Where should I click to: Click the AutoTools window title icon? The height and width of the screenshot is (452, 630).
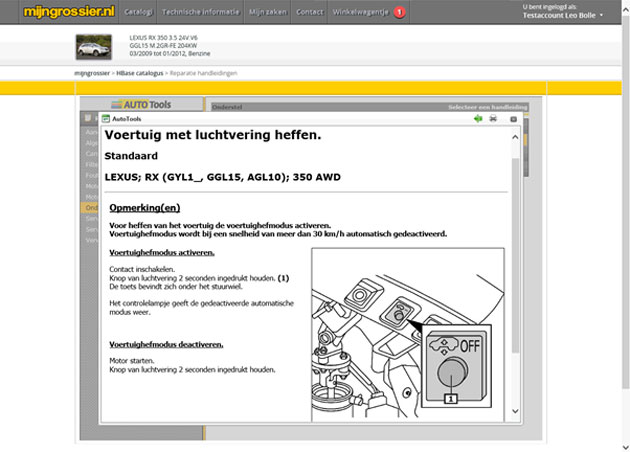(106, 119)
